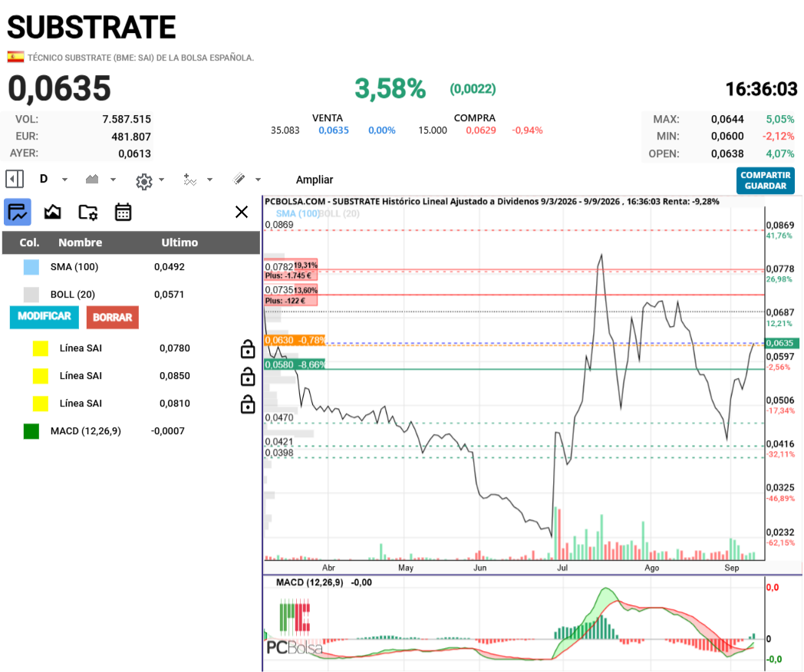Viewport: 804px width, 672px height.
Task: Select the drawing pencil tool icon
Action: click(x=239, y=179)
